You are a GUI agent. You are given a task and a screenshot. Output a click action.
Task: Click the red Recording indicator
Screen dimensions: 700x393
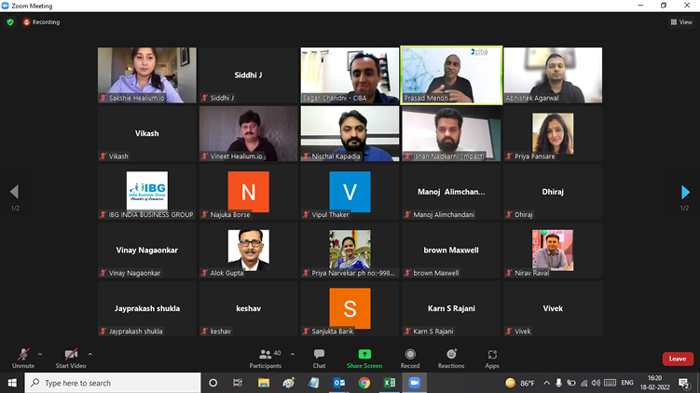point(42,22)
